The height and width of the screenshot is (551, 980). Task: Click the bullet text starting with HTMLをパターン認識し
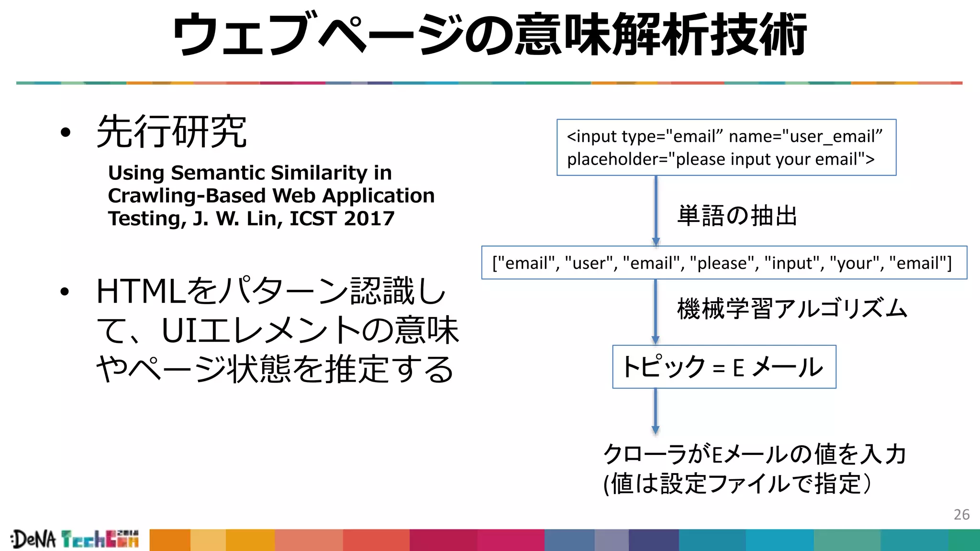pyautogui.click(x=278, y=330)
